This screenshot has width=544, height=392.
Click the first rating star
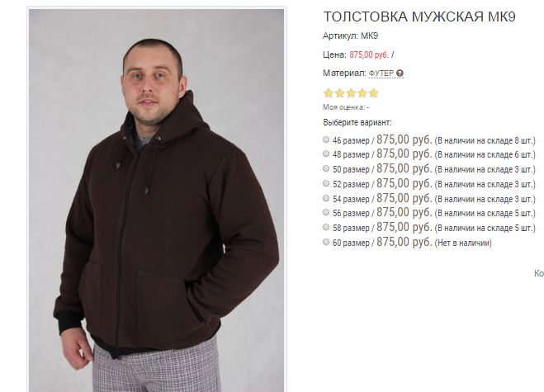pyautogui.click(x=329, y=93)
